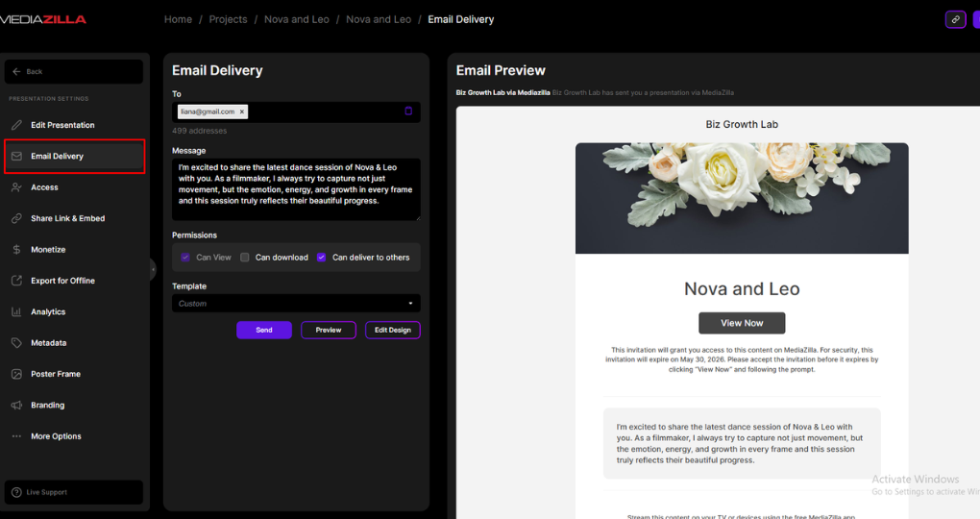Click the Access person icon
The image size is (980, 519).
[x=17, y=187]
